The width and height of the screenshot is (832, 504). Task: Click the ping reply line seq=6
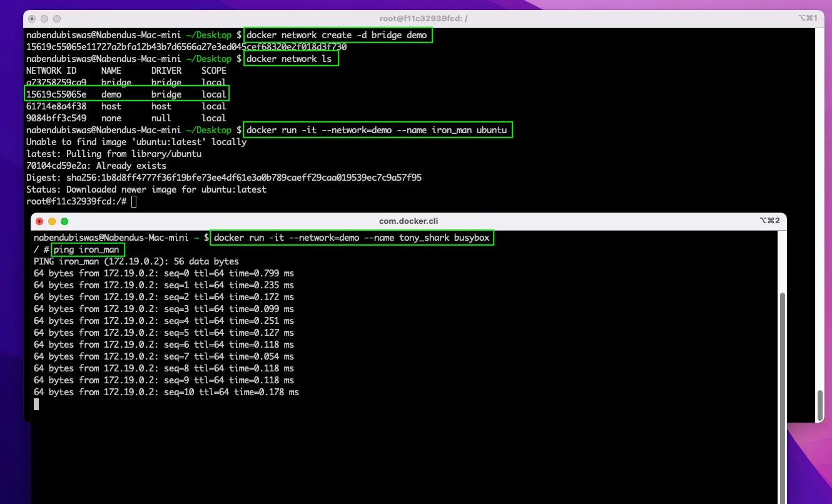point(164,345)
